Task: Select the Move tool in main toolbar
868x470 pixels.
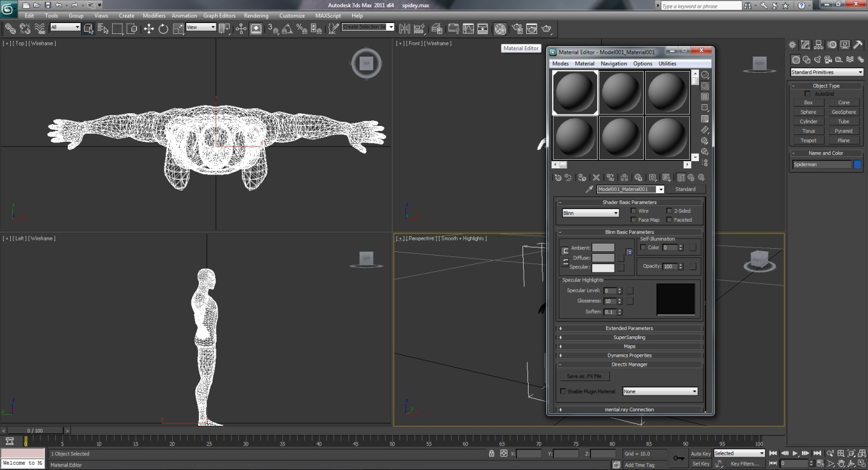Action: coord(149,28)
